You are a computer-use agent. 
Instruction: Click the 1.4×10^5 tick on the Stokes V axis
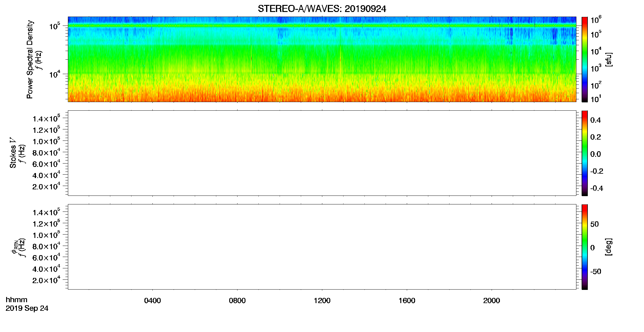point(46,119)
